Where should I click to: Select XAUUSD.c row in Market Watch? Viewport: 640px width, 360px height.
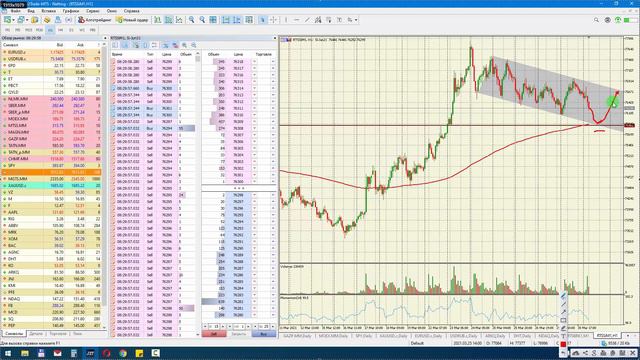[52, 185]
